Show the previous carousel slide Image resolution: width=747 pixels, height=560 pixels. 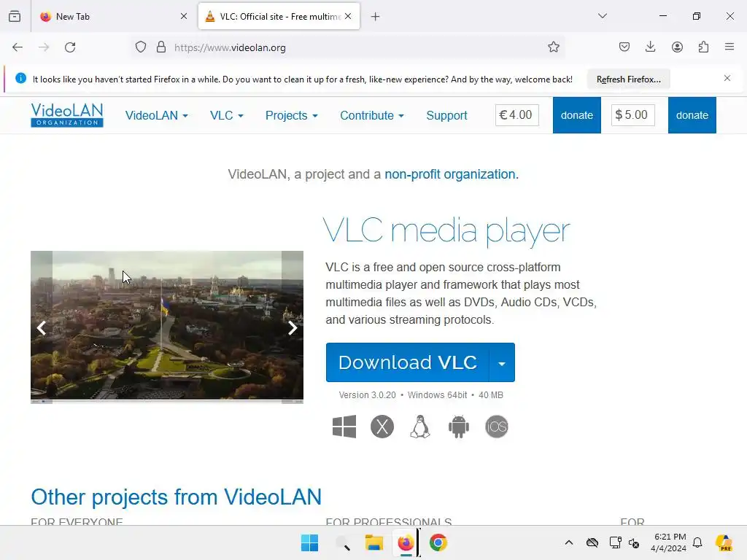[x=42, y=327]
